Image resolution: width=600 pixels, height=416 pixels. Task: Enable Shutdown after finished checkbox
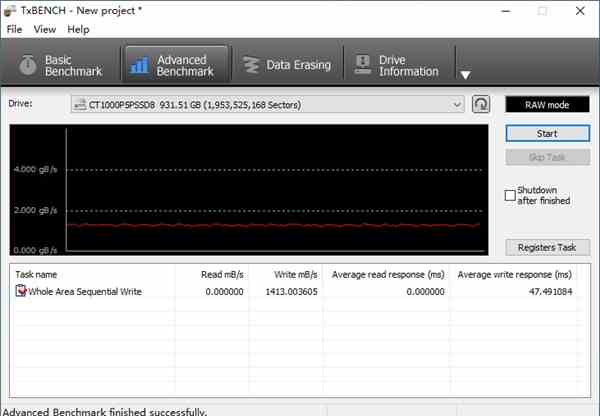[x=510, y=195]
